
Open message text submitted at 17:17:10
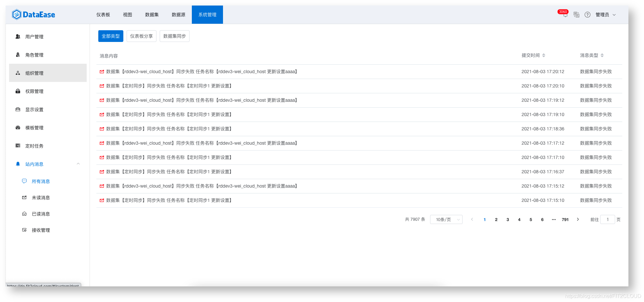pyautogui.click(x=169, y=157)
